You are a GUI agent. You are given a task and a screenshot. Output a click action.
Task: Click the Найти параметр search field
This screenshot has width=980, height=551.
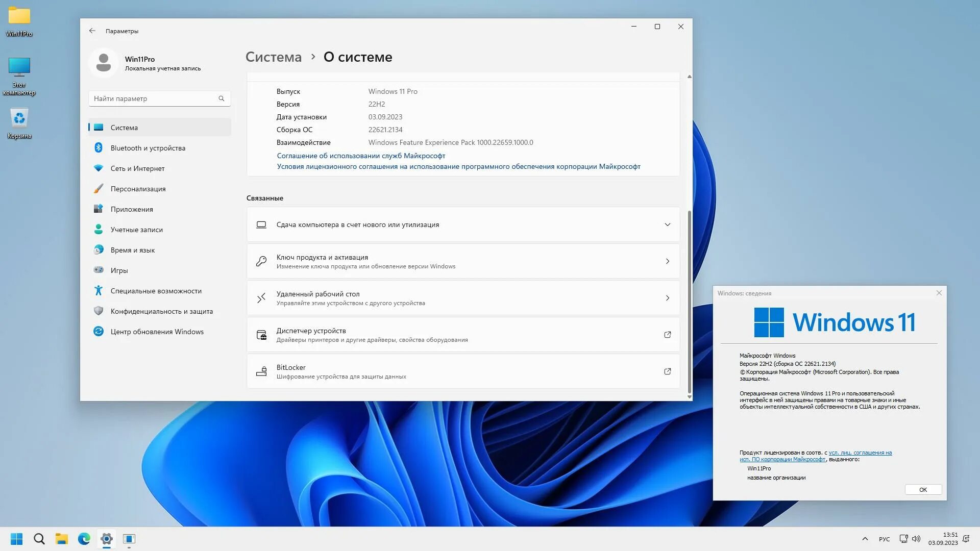pyautogui.click(x=153, y=98)
